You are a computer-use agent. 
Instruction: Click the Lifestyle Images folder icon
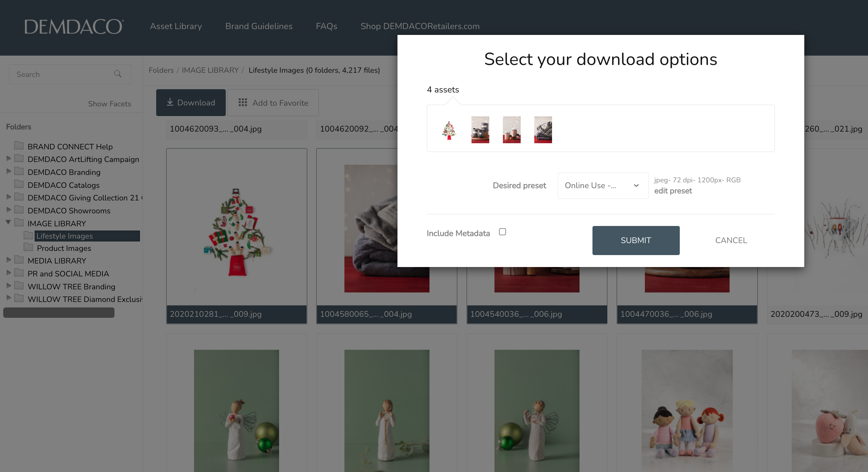(28, 235)
